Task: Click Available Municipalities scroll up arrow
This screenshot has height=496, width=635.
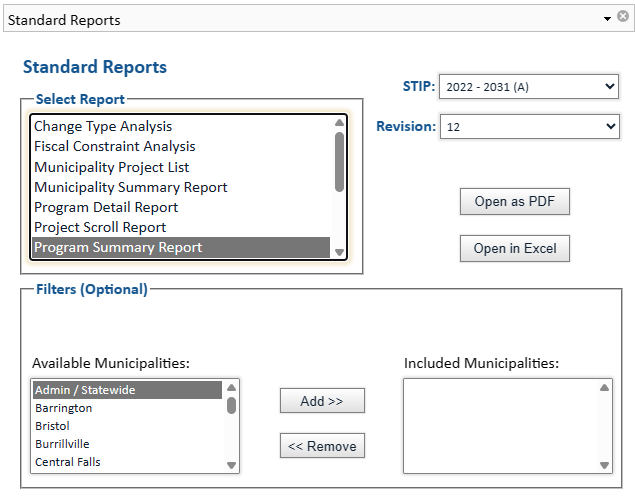Action: [x=232, y=387]
